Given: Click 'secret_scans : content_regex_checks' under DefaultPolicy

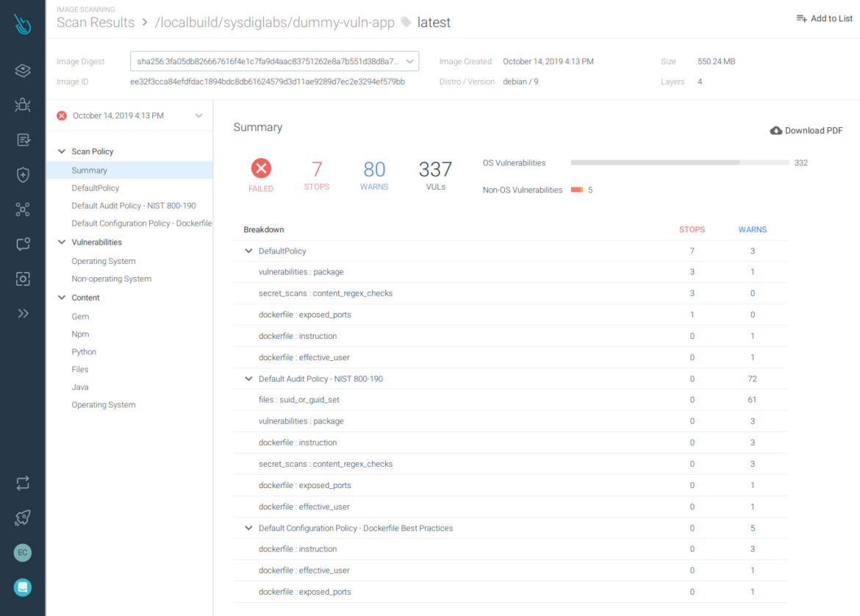Looking at the screenshot, I should (x=511, y=293).
